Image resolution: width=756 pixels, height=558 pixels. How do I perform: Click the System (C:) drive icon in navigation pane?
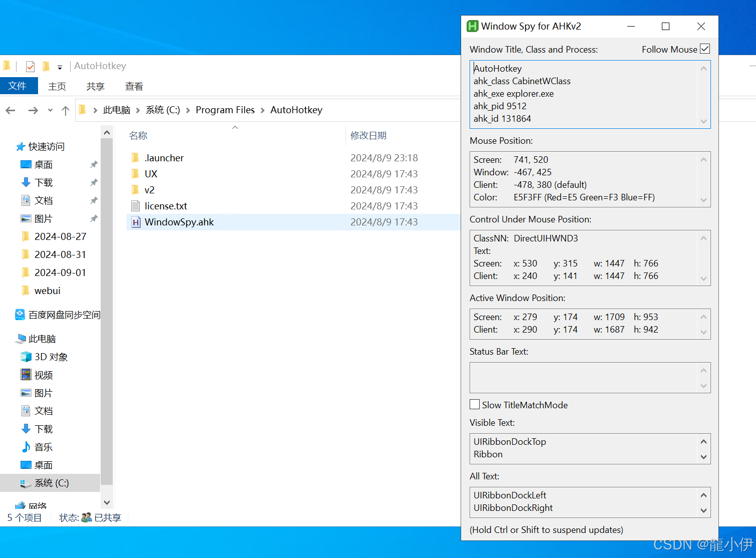pos(26,483)
